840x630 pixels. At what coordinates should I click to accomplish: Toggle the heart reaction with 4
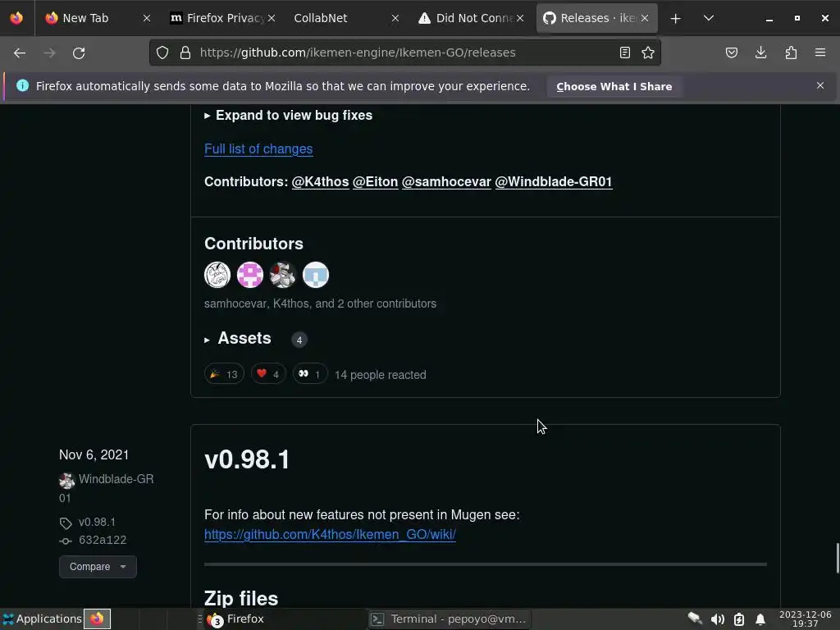[x=268, y=374]
